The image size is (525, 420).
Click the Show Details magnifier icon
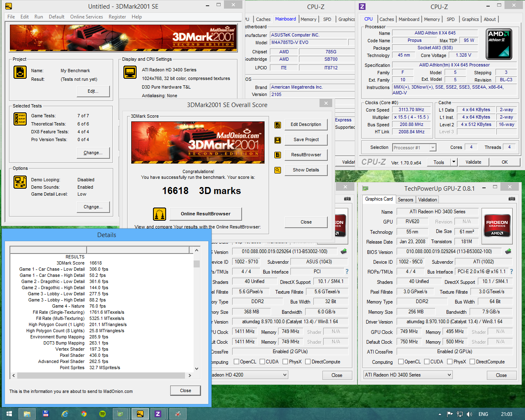[278, 170]
